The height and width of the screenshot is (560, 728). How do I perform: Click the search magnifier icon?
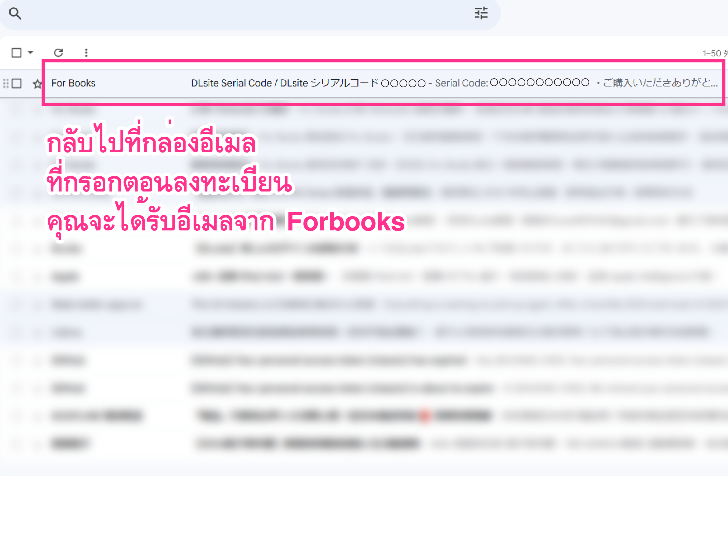(x=15, y=14)
